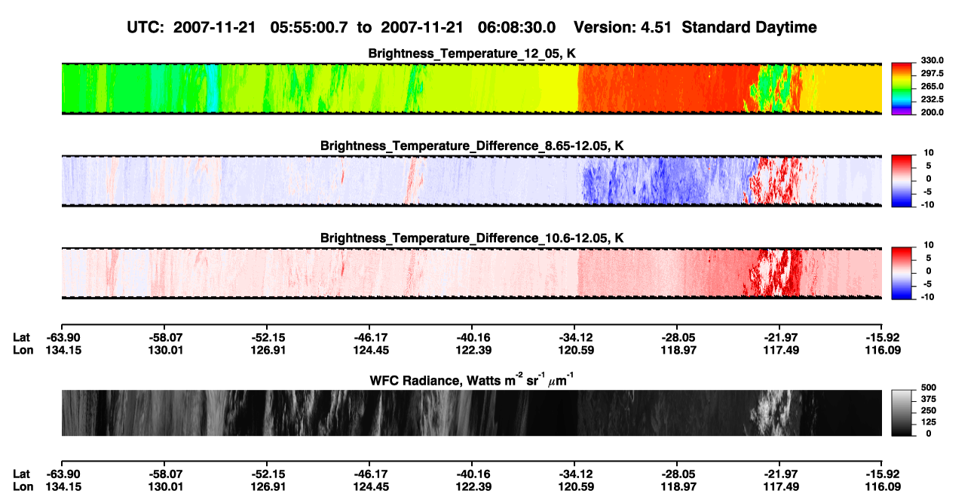Screen dimensions: 980x503
Task: Click latitude '-52.15' on the upper axis
Action: click(268, 338)
